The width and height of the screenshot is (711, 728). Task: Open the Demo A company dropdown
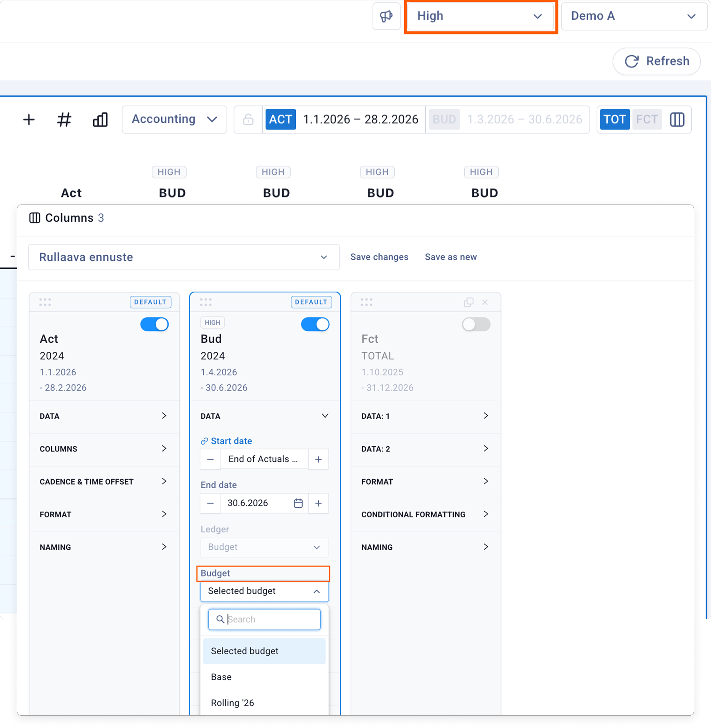coord(634,16)
